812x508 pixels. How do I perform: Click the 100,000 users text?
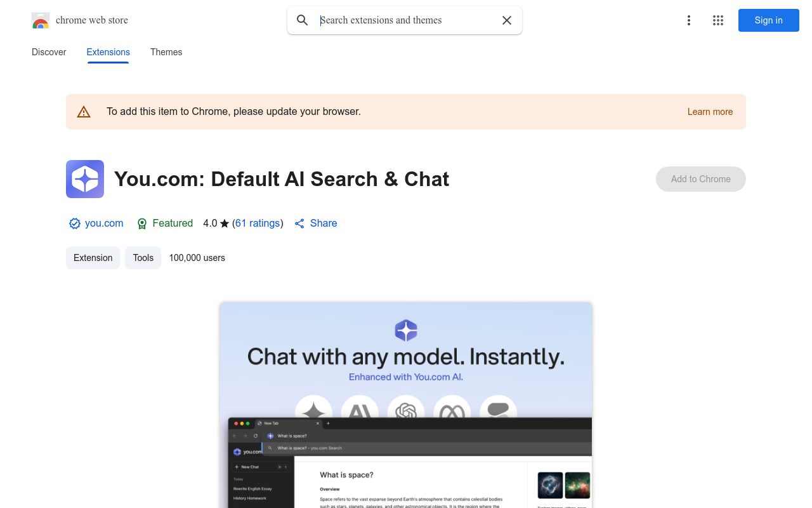[x=197, y=258]
